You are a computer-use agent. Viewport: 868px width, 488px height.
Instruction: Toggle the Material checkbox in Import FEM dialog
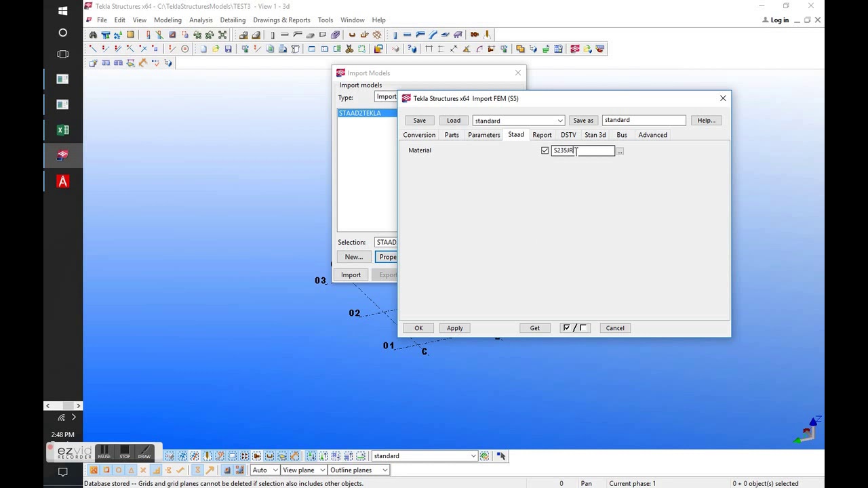click(545, 150)
